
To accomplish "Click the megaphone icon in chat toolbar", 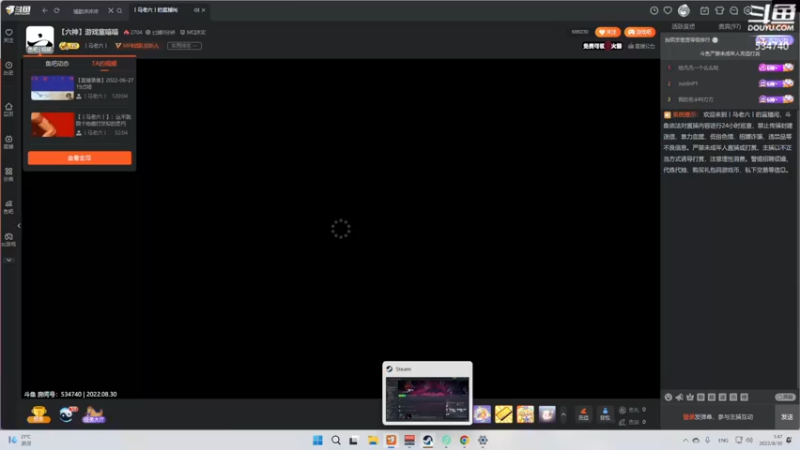I will pyautogui.click(x=679, y=397).
